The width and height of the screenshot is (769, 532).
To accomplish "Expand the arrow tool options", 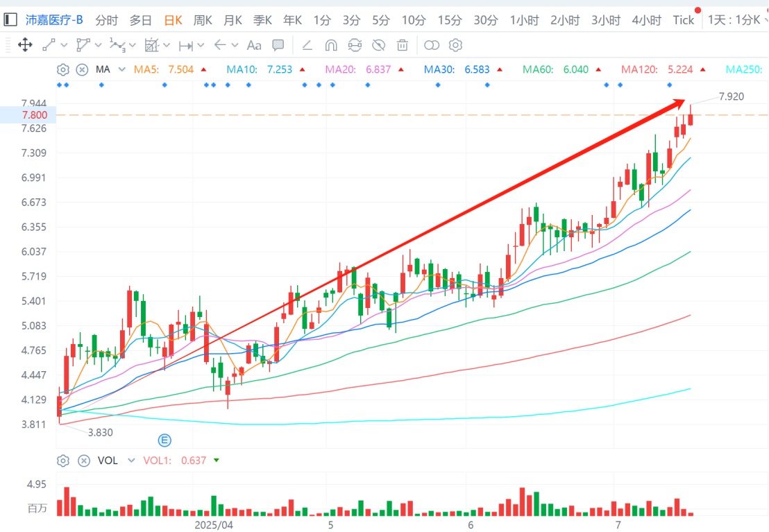I will click(235, 45).
